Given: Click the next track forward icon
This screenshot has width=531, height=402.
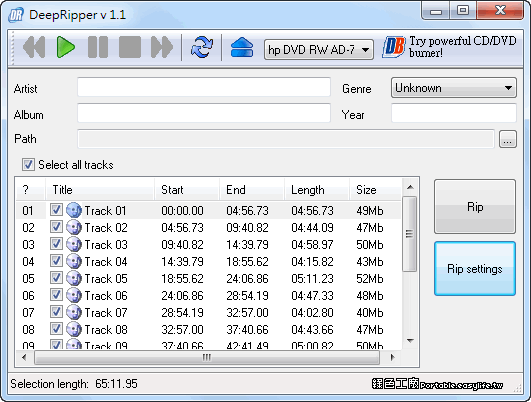Looking at the screenshot, I should click(162, 47).
